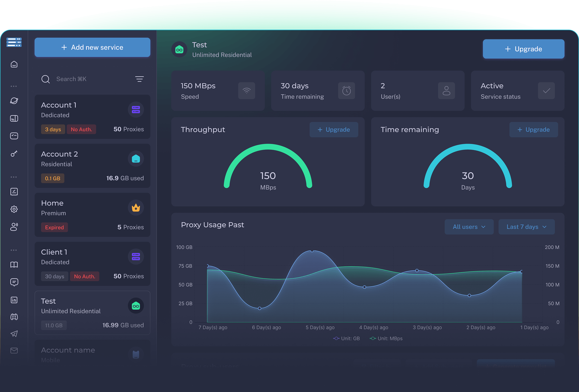Expand the Last 7 days dropdown
The image size is (579, 392).
point(527,227)
